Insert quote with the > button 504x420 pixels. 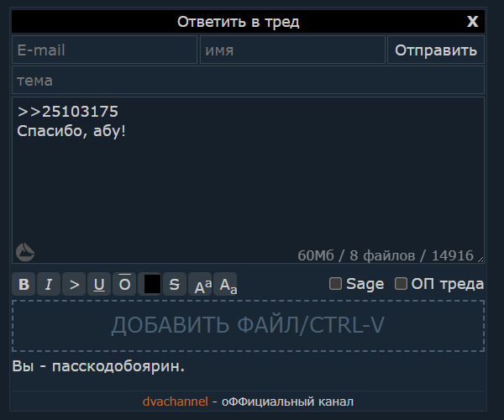(74, 284)
